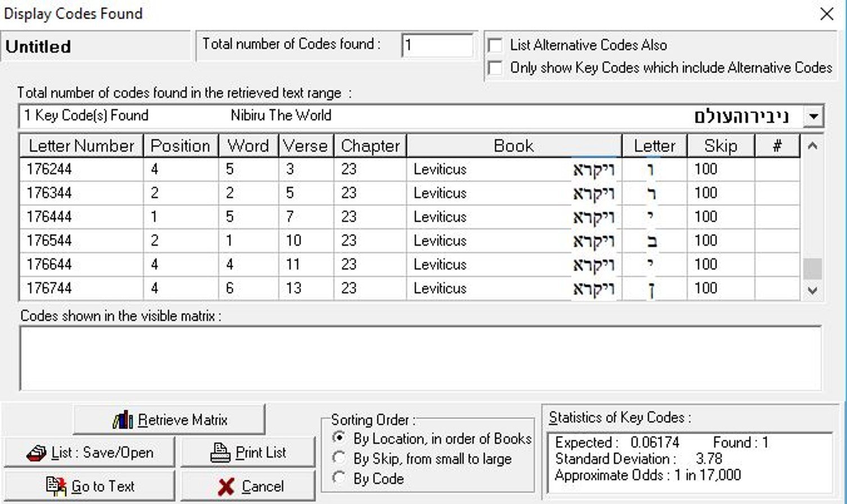
Task: Check Only show Key Codes with Alternative Codes
Action: (495, 68)
